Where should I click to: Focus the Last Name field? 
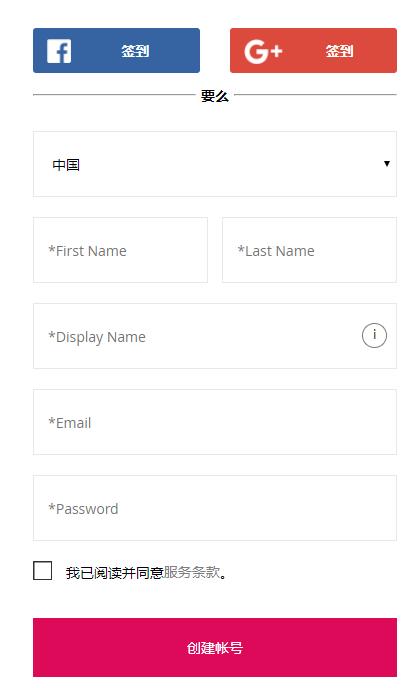click(309, 250)
